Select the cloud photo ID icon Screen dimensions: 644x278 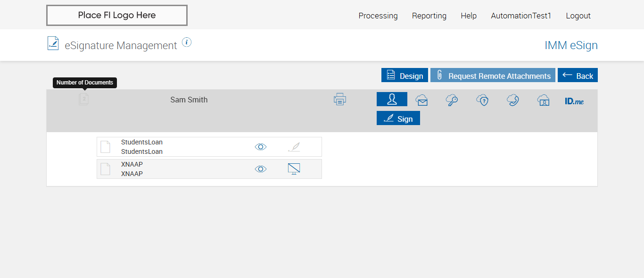[544, 100]
